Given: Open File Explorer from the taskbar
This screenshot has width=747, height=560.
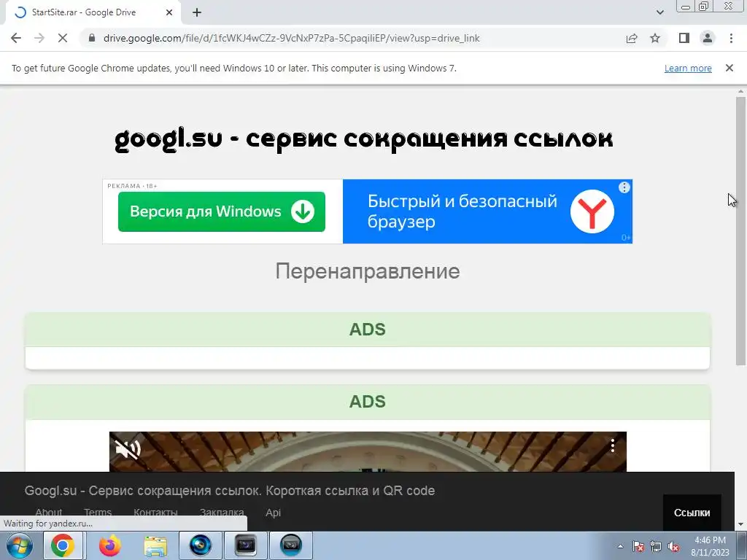Looking at the screenshot, I should pyautogui.click(x=155, y=545).
